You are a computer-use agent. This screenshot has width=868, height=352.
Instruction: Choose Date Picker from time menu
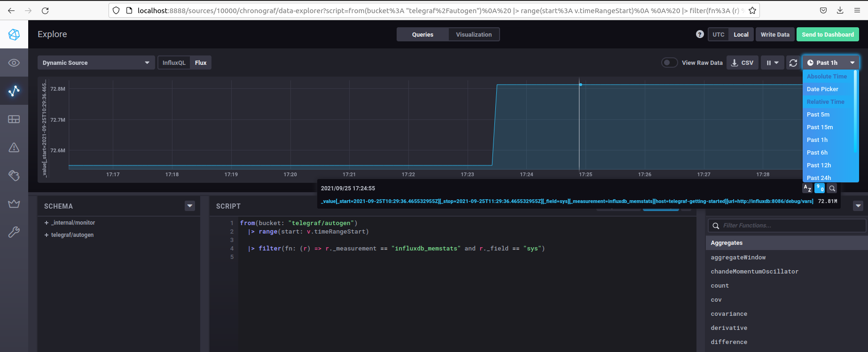pyautogui.click(x=828, y=89)
